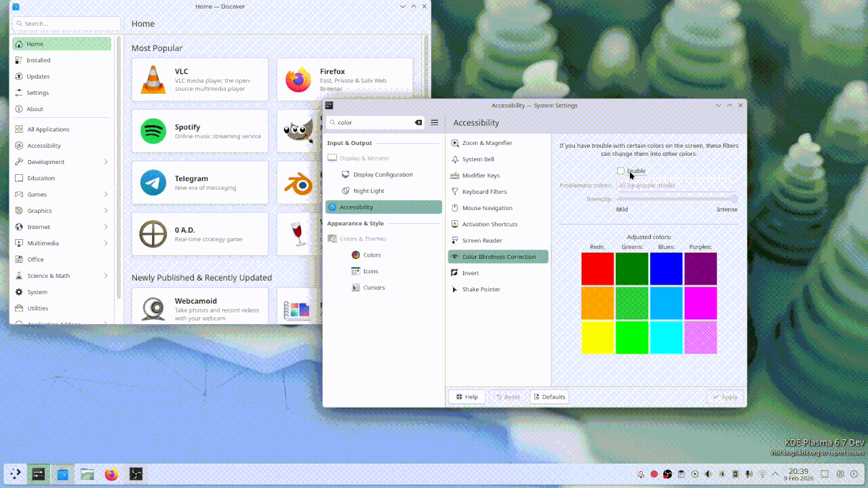Open the System Bell settings
Screen dimensions: 868x488
click(x=498, y=159)
